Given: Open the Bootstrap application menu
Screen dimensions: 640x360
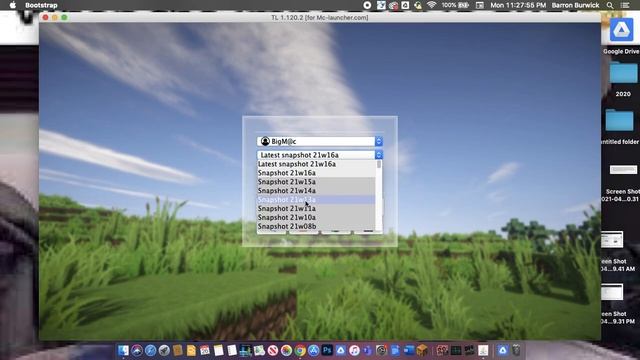Looking at the screenshot, I should click(41, 5).
